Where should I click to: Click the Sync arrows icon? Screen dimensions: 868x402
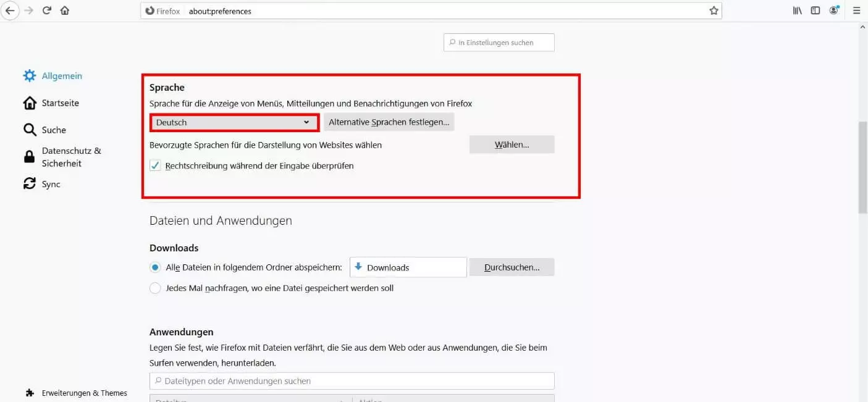[x=30, y=184]
